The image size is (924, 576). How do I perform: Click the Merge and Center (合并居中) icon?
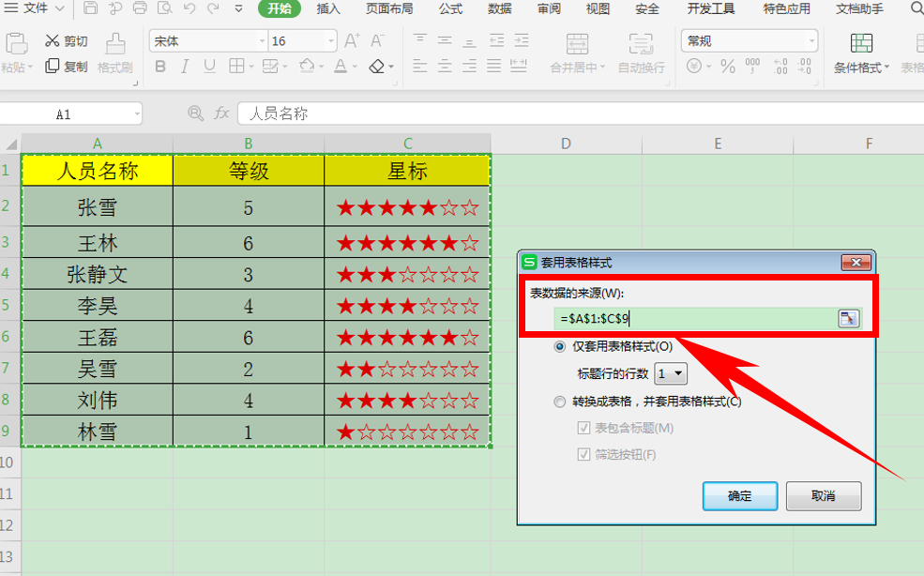pos(577,45)
